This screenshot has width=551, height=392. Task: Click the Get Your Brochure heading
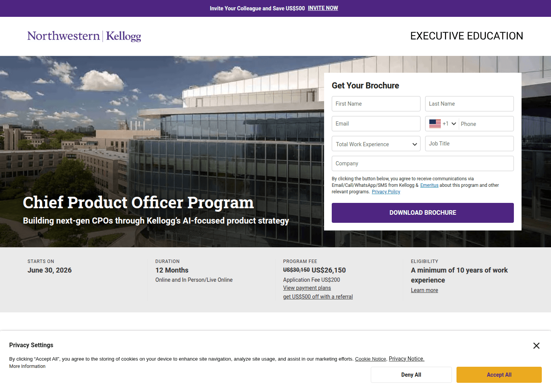(x=365, y=86)
